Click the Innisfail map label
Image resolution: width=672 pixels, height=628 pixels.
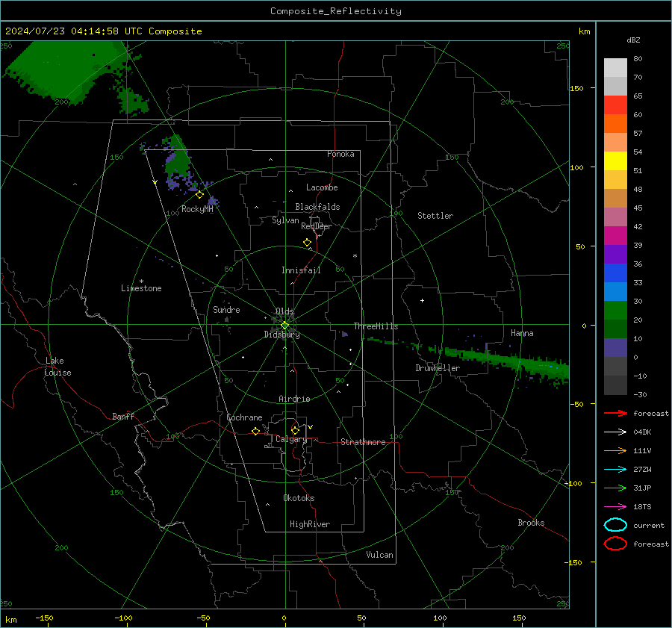tap(301, 270)
